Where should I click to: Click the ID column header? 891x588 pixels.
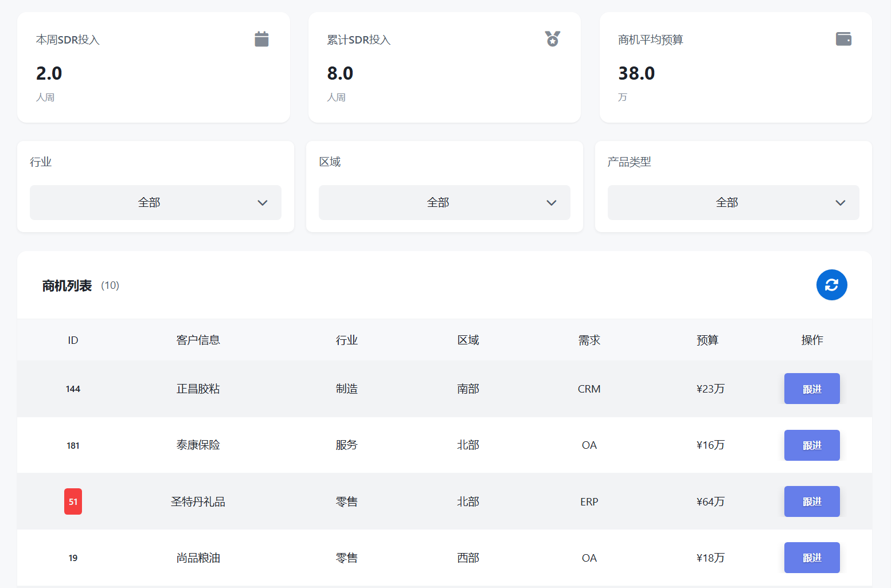tap(73, 339)
